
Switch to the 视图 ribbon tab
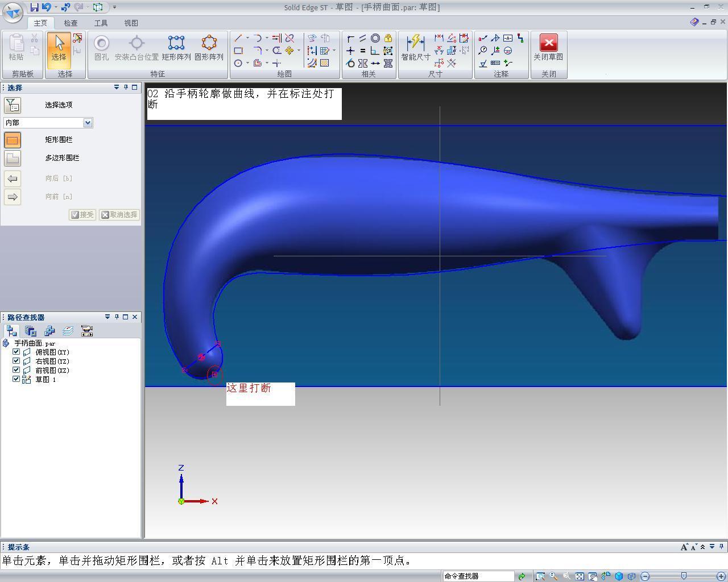click(x=131, y=23)
